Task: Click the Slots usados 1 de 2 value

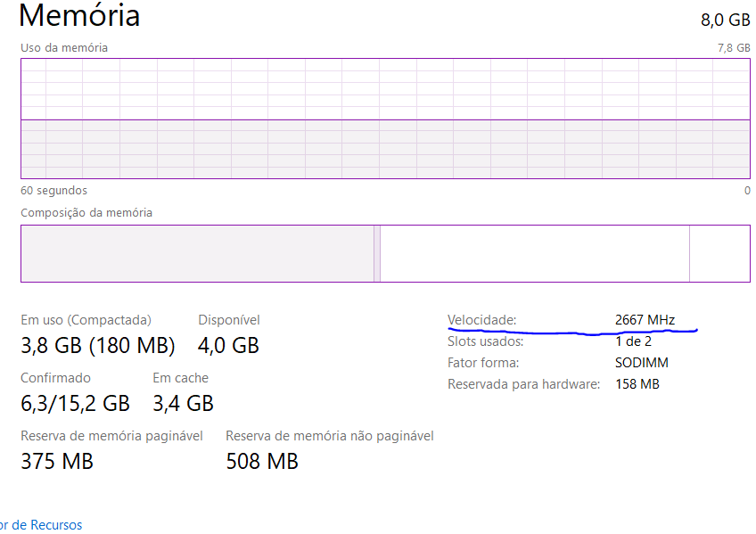Action: pyautogui.click(x=633, y=341)
